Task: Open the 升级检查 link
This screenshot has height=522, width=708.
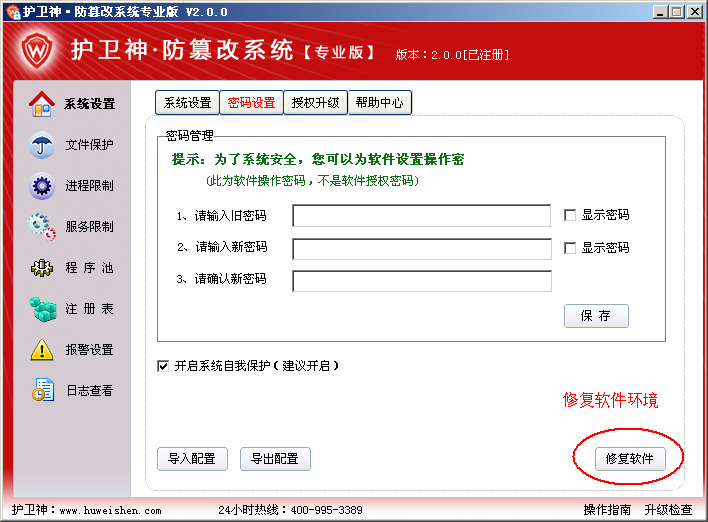Action: (x=668, y=510)
